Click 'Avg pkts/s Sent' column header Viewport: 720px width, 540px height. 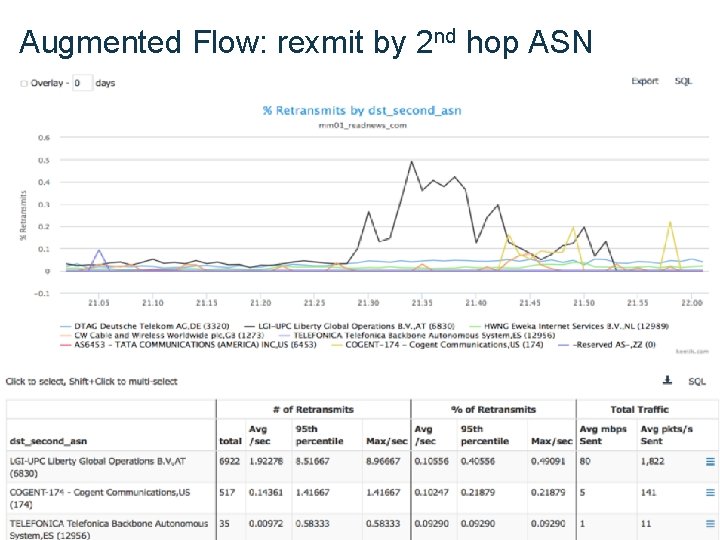point(666,435)
